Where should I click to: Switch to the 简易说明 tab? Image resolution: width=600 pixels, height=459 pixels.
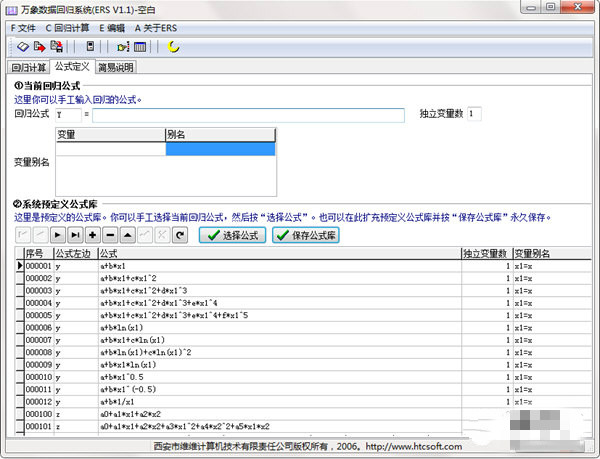click(116, 68)
